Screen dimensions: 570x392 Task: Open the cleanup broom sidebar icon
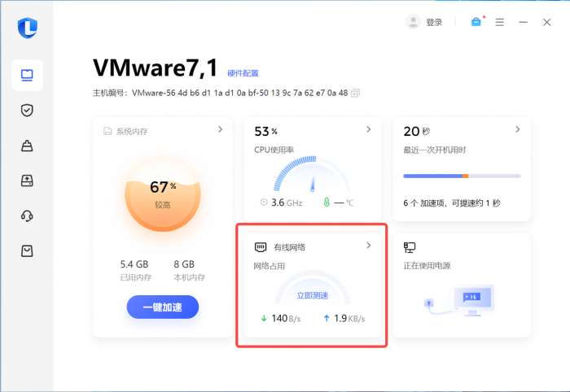click(x=27, y=146)
